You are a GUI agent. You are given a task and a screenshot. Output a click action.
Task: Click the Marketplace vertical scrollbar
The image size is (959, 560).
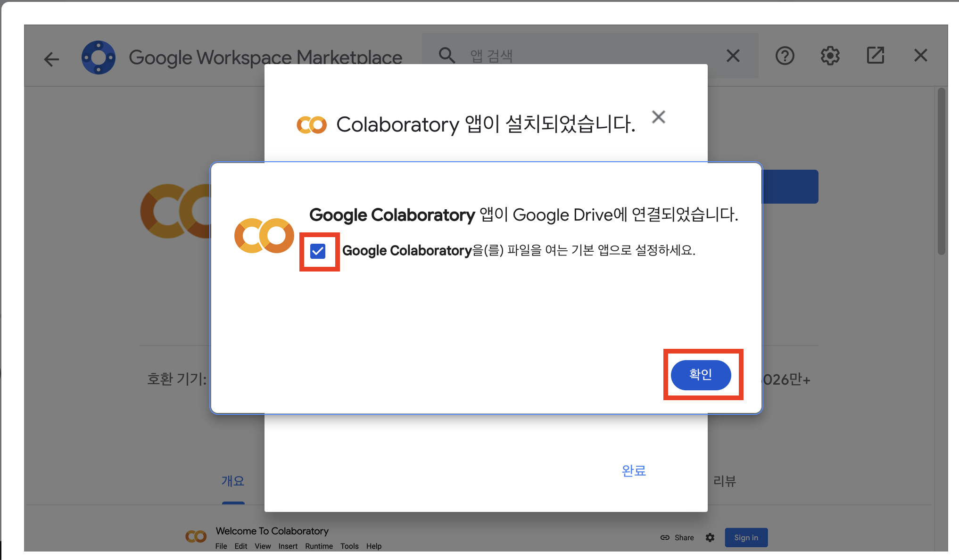[941, 172]
